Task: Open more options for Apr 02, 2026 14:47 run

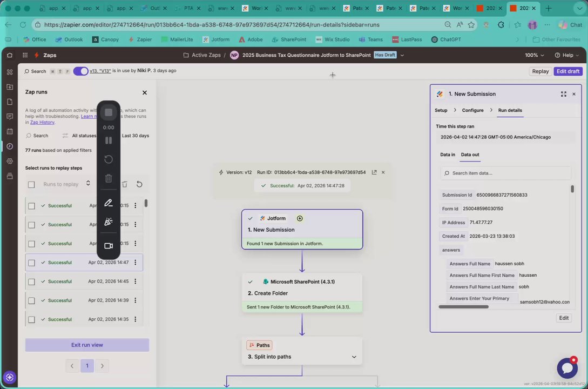Action: click(x=136, y=263)
